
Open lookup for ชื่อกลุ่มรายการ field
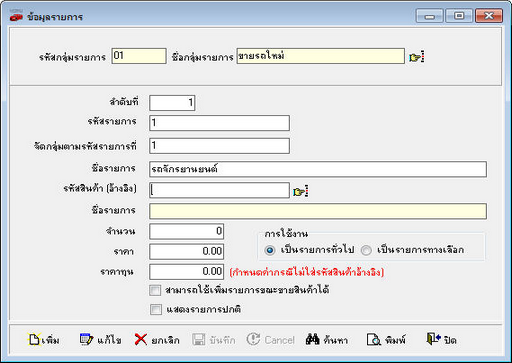coord(416,57)
